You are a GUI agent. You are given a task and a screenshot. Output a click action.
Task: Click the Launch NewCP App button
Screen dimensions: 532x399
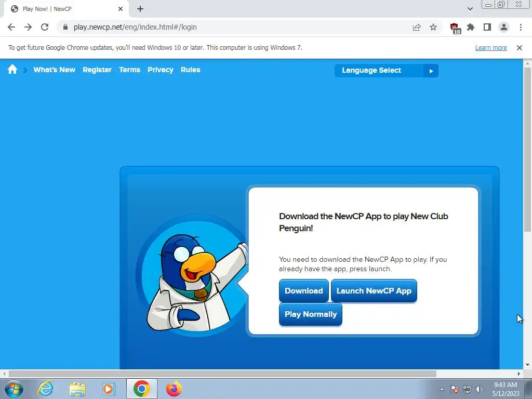374,291
